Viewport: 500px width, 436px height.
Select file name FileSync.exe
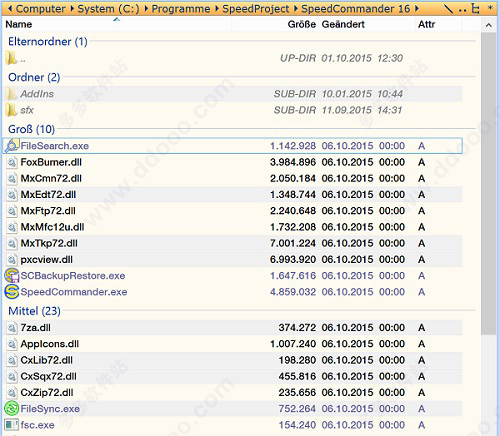click(50, 409)
